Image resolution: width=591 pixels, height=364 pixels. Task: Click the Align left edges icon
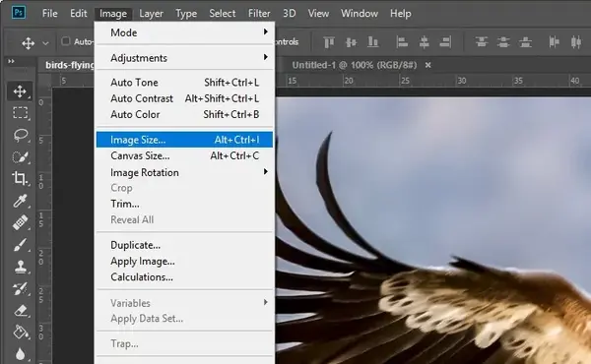click(402, 42)
